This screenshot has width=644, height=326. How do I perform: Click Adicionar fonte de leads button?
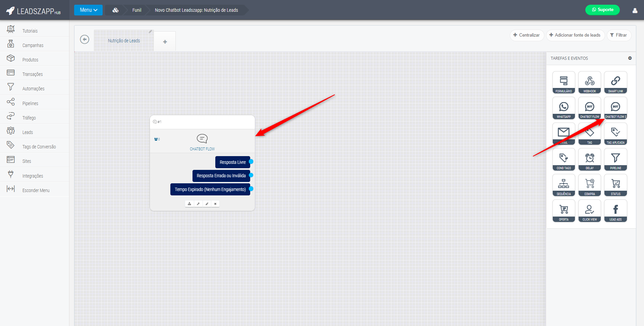click(575, 35)
